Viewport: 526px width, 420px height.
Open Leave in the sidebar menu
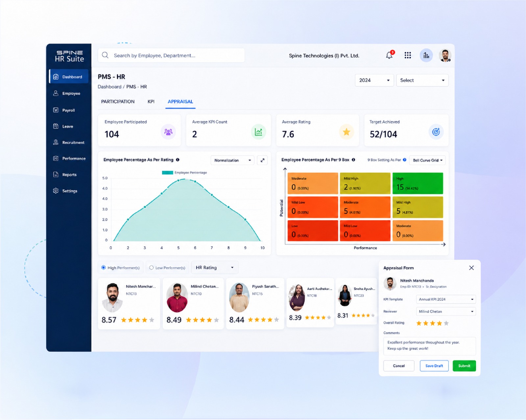(x=69, y=126)
